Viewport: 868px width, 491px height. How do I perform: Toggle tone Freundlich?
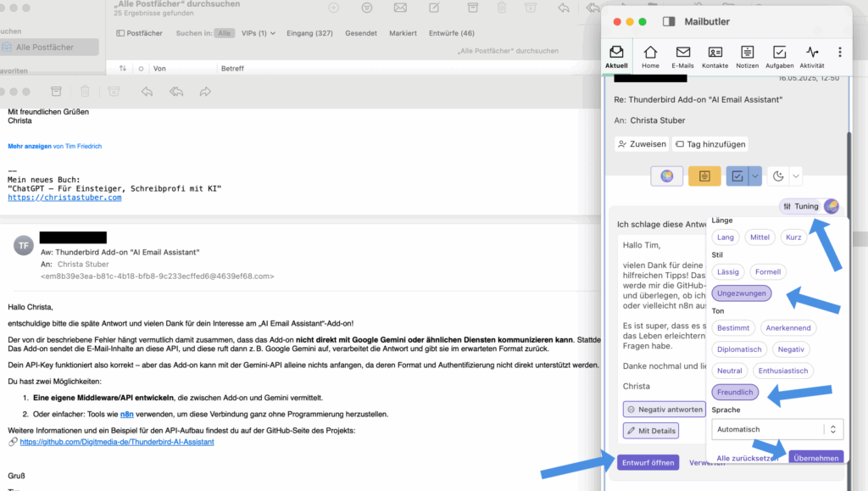click(x=735, y=393)
